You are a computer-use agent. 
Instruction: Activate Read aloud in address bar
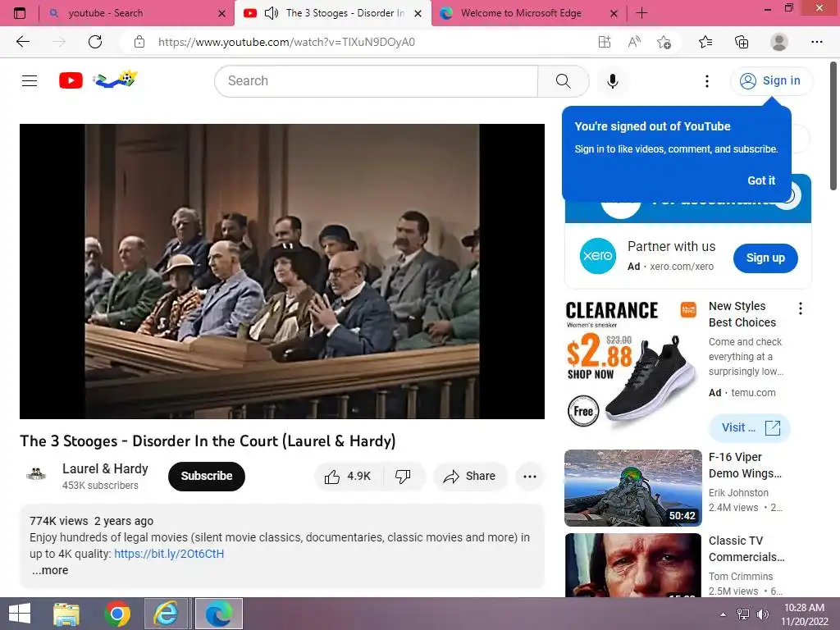pos(634,42)
